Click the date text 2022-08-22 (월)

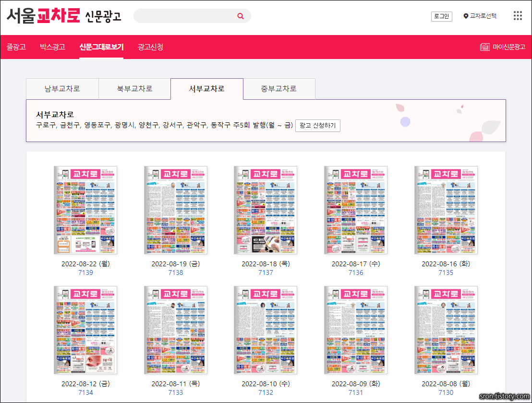tap(85, 264)
